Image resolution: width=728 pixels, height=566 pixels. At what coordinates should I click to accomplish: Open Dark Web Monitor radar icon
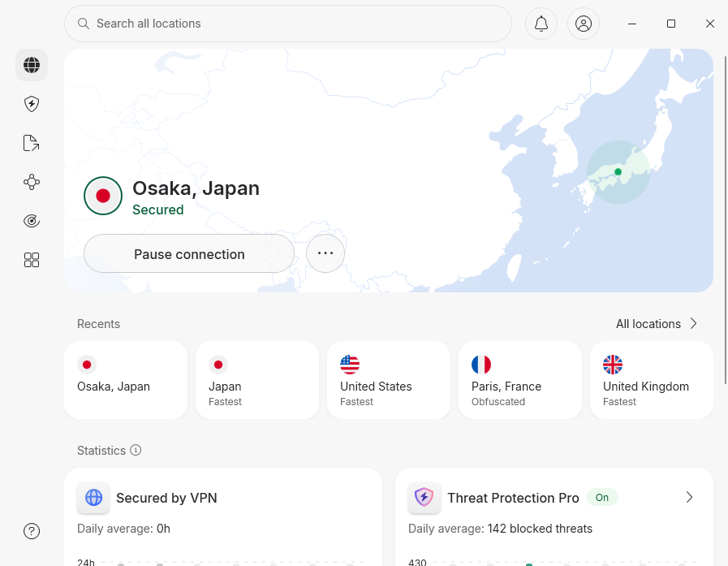coord(32,221)
